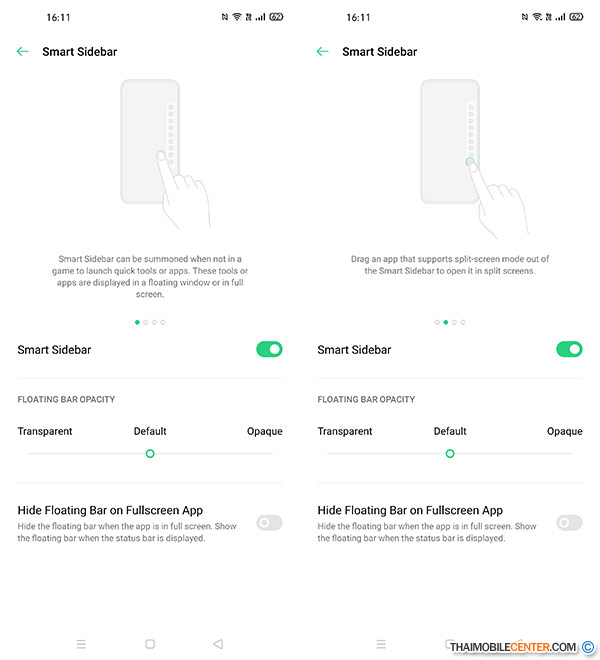Tap the back arrow on the left screen
The image size is (600, 660).
click(x=23, y=51)
